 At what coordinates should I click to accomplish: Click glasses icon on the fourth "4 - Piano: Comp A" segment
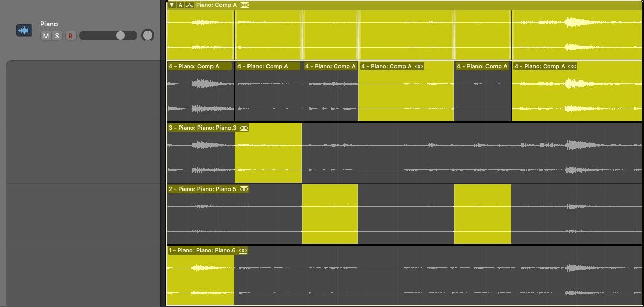coord(419,66)
